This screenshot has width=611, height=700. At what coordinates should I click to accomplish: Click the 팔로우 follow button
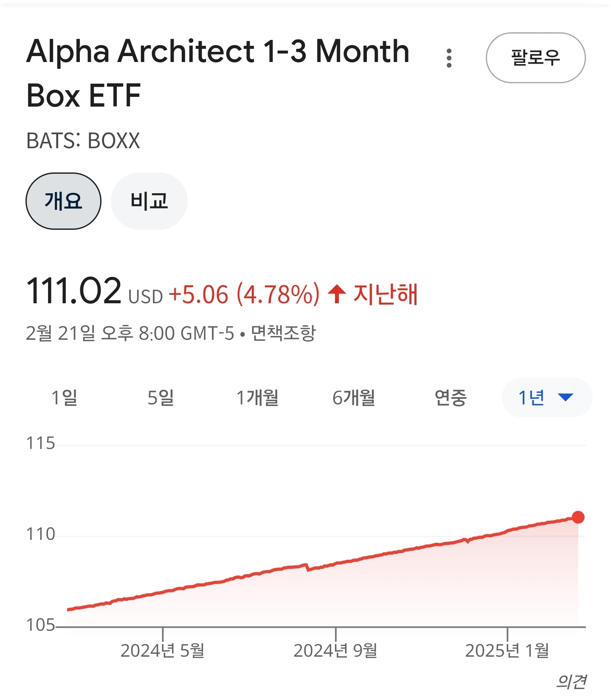tap(535, 58)
